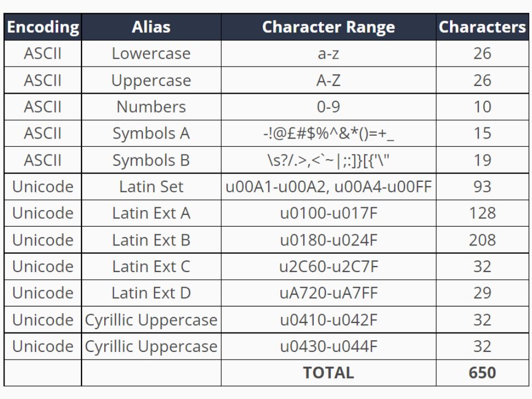The image size is (532, 399).
Task: Click the Alias column header
Action: [x=151, y=27]
